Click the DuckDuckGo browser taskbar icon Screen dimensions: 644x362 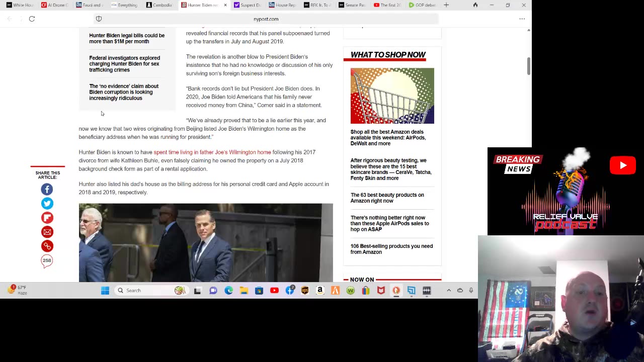click(396, 290)
